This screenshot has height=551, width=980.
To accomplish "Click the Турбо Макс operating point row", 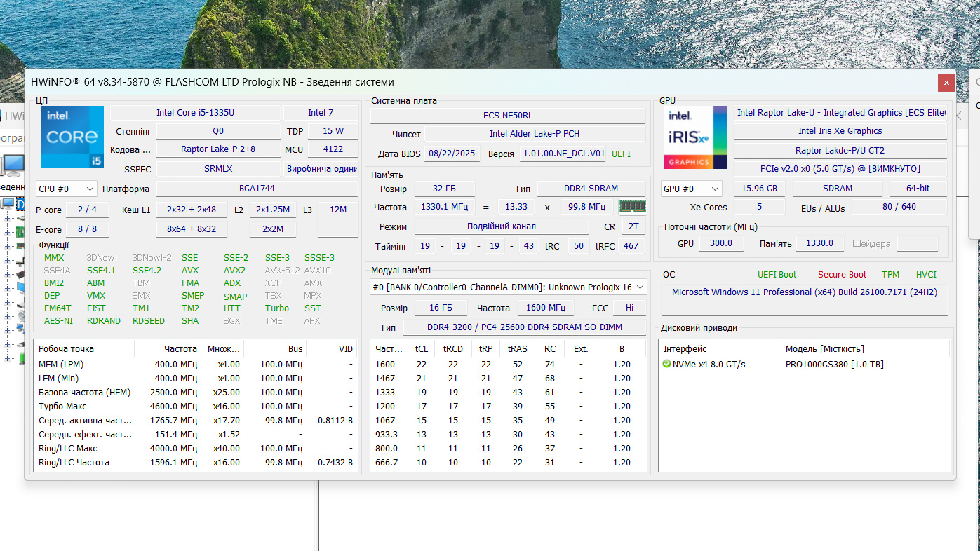I will point(195,406).
